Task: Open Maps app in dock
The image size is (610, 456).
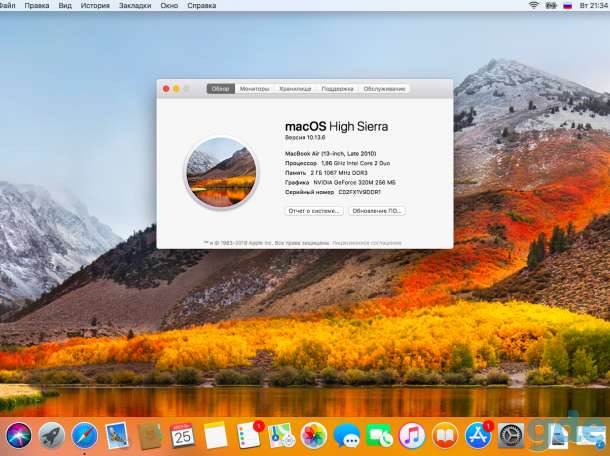Action: pos(281,435)
